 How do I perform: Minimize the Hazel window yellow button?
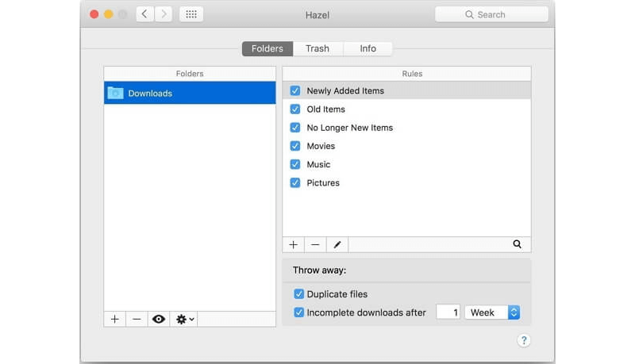109,14
